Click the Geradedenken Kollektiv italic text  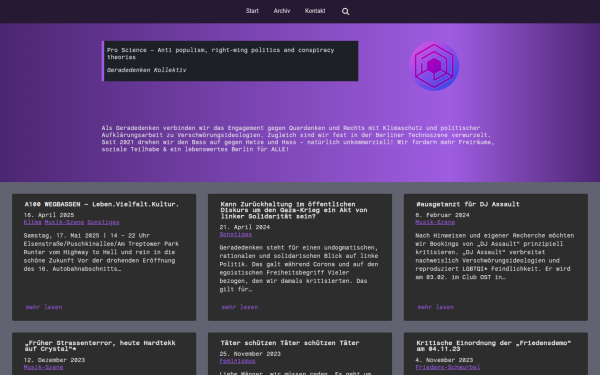[147, 70]
